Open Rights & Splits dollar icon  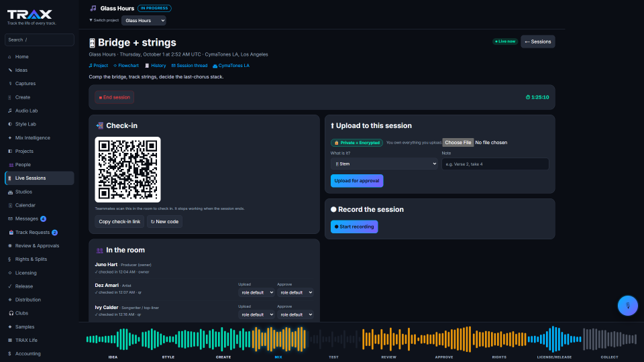click(x=10, y=259)
